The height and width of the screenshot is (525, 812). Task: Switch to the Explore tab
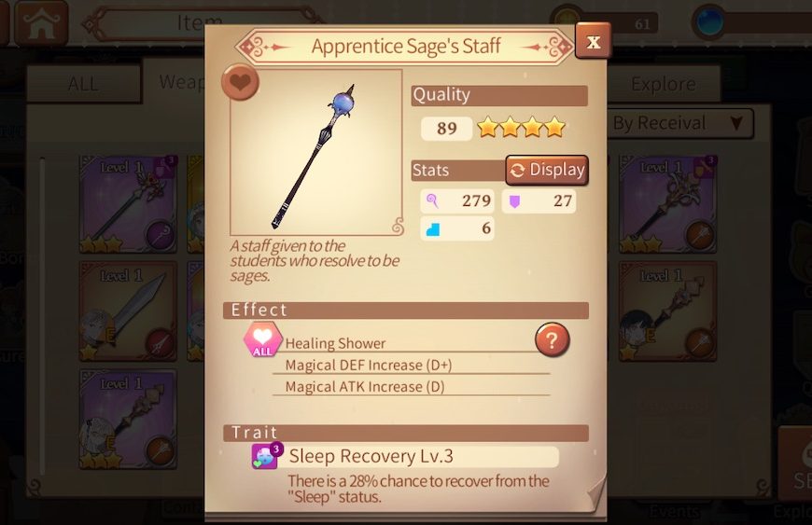coord(664,84)
